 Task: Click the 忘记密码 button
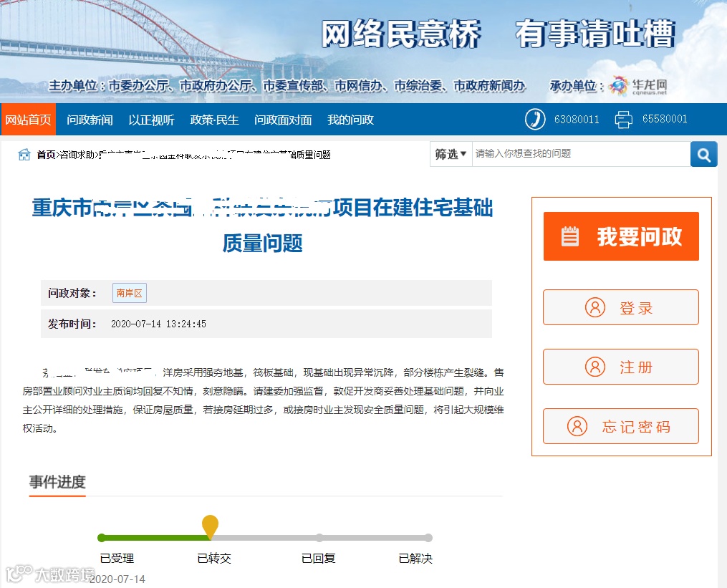pos(621,426)
